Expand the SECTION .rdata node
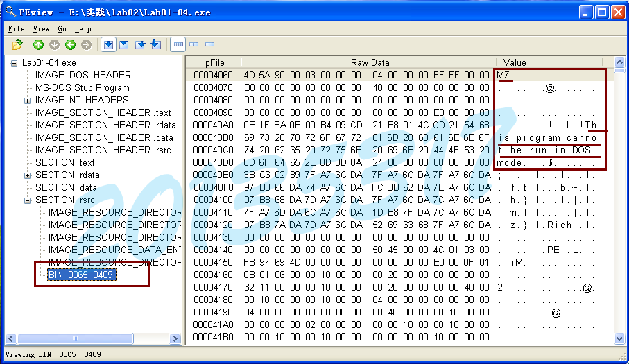The width and height of the screenshot is (629, 364). [x=27, y=175]
